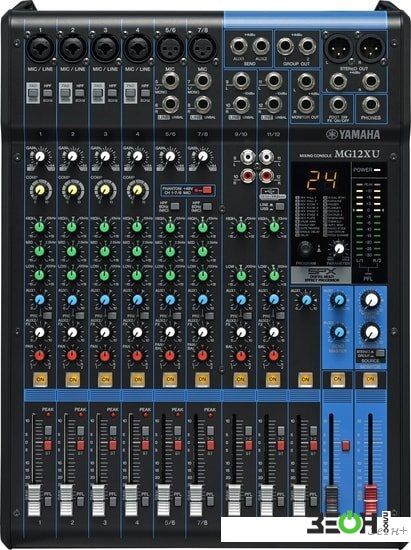Click the red RCA input for channel 10
Screen dimensions: 411x550
point(248,175)
